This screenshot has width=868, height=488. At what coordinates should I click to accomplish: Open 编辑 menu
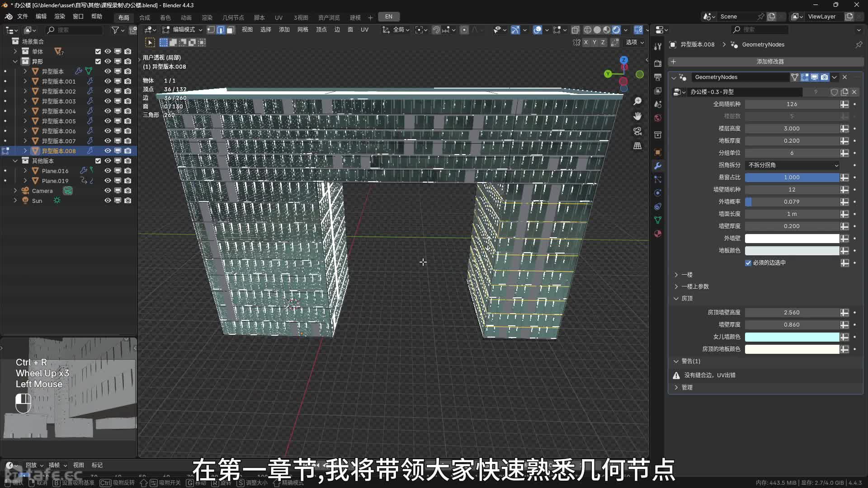click(41, 16)
